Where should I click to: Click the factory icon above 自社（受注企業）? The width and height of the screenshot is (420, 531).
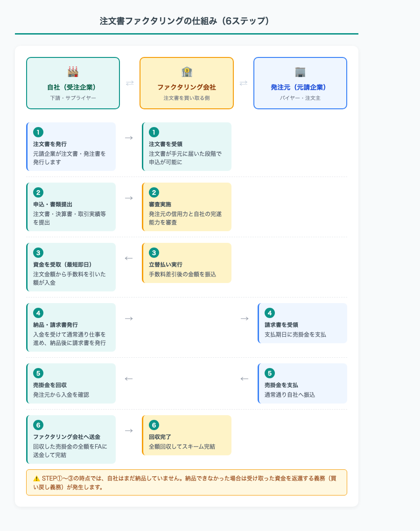(73, 71)
